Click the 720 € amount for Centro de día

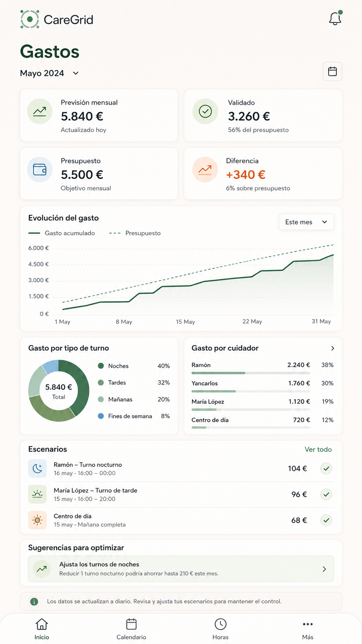(x=302, y=420)
